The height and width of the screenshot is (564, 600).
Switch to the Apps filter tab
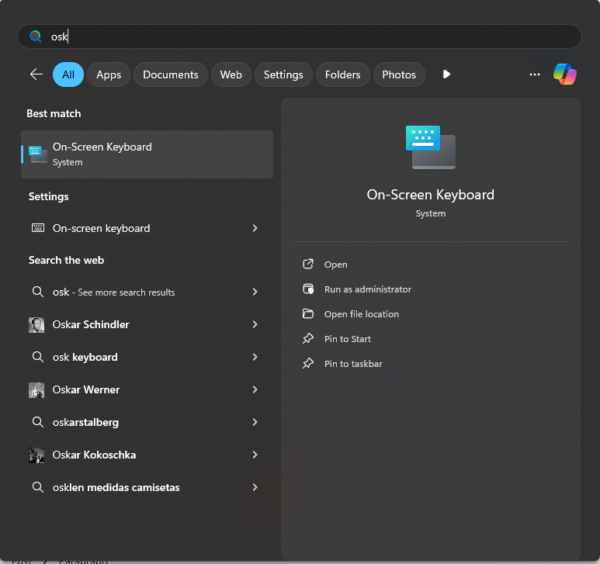[x=109, y=75]
